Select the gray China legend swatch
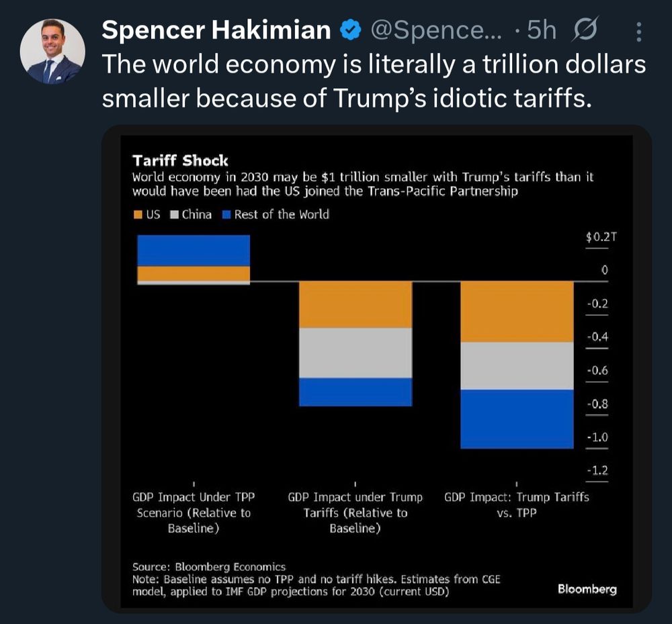 (x=174, y=215)
